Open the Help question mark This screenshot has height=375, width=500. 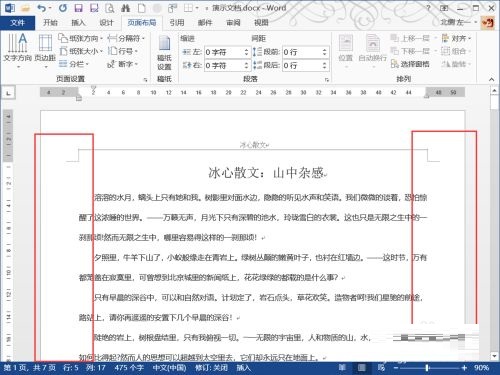pos(428,8)
